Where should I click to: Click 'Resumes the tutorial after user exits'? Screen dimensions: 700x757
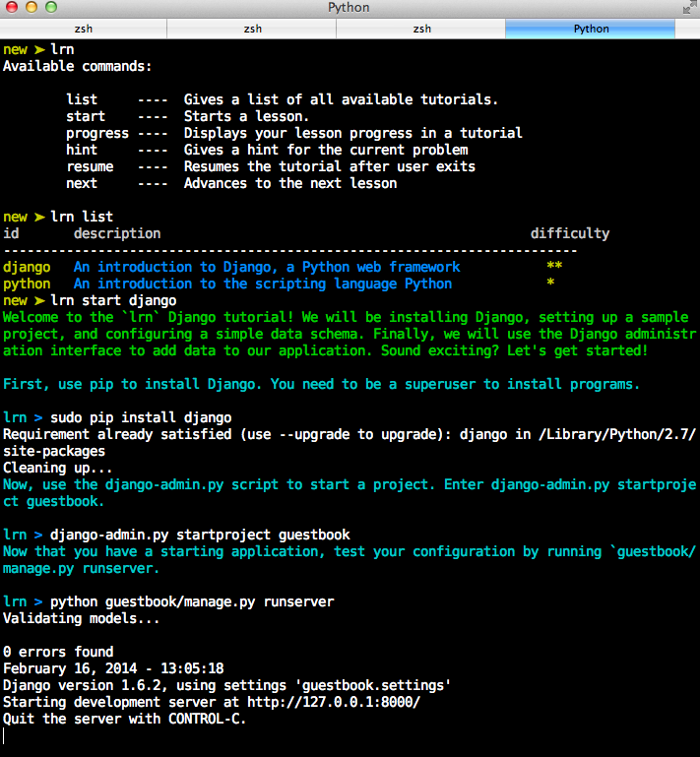329,166
